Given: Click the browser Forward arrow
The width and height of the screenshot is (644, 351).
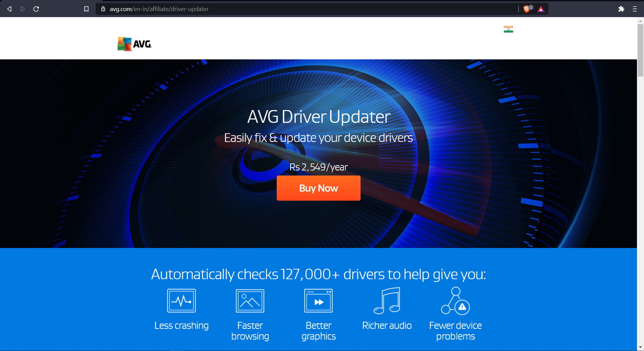Looking at the screenshot, I should pyautogui.click(x=22, y=9).
